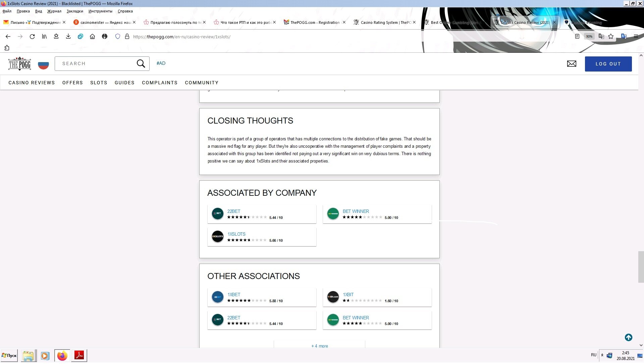Click the page's vertical scrollbar thumb
The image size is (644, 364).
coord(641,267)
